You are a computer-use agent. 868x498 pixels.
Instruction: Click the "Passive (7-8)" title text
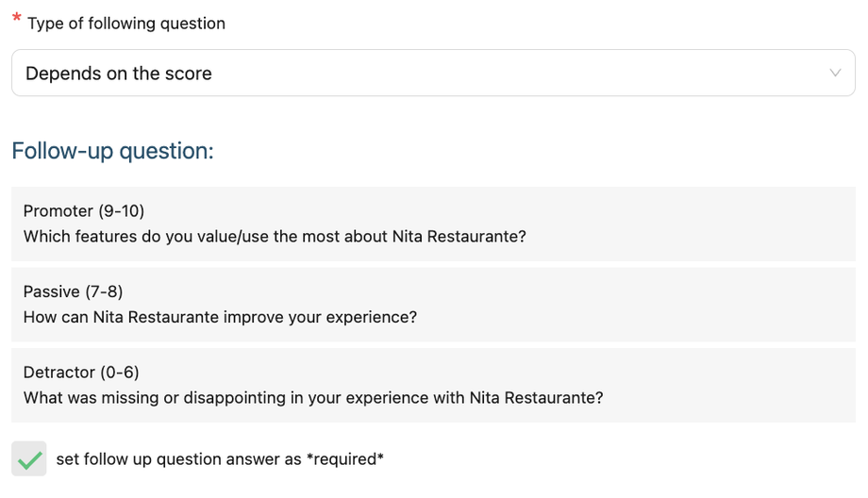pyautogui.click(x=73, y=291)
